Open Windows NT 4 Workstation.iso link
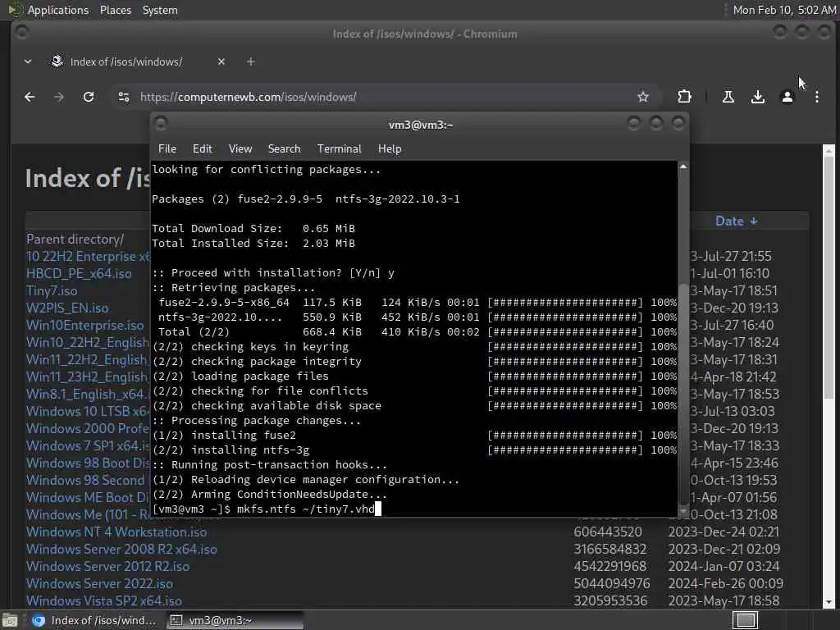Image resolution: width=840 pixels, height=630 pixels. [x=116, y=532]
